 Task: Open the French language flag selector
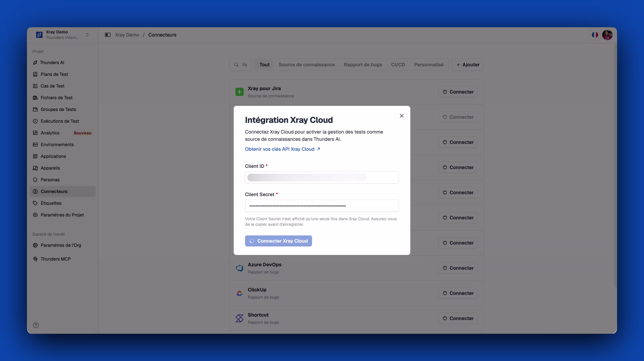(595, 35)
